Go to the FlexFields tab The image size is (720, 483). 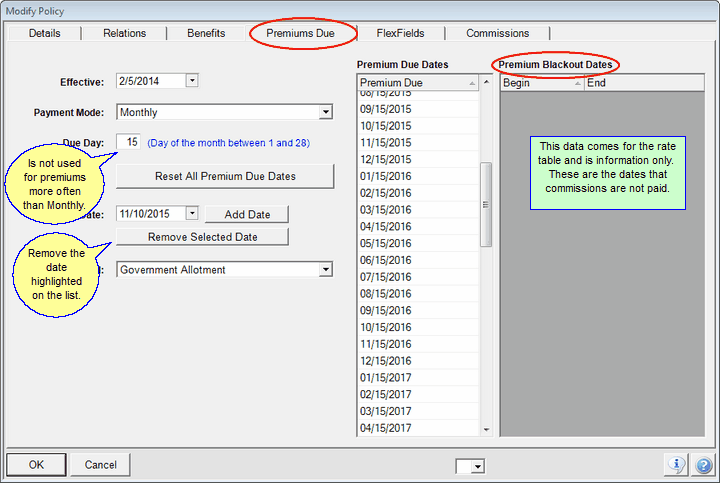click(x=400, y=33)
